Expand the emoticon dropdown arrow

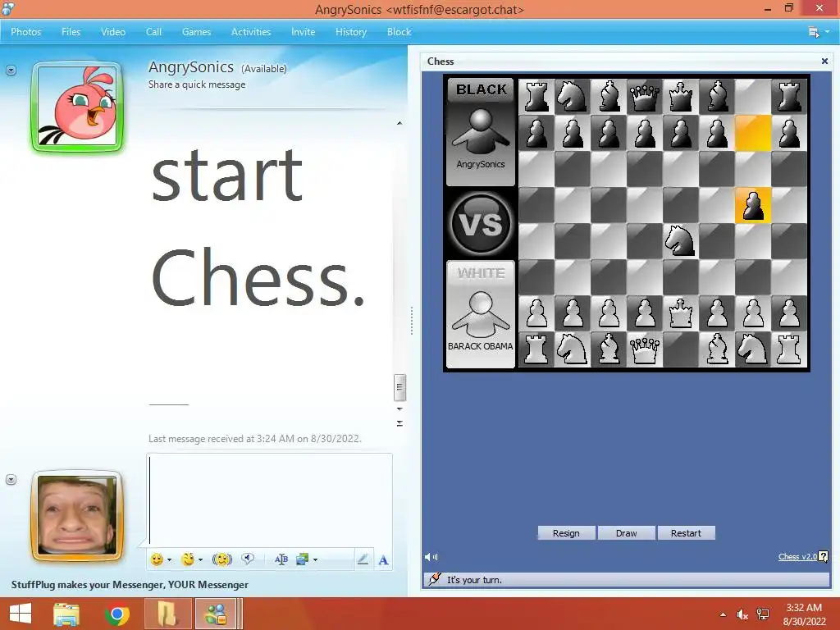pyautogui.click(x=169, y=559)
